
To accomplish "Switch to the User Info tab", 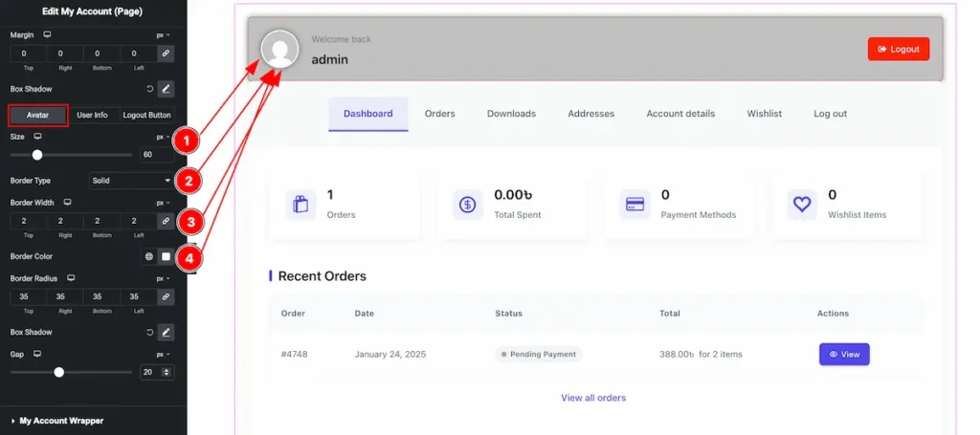I will coord(92,116).
